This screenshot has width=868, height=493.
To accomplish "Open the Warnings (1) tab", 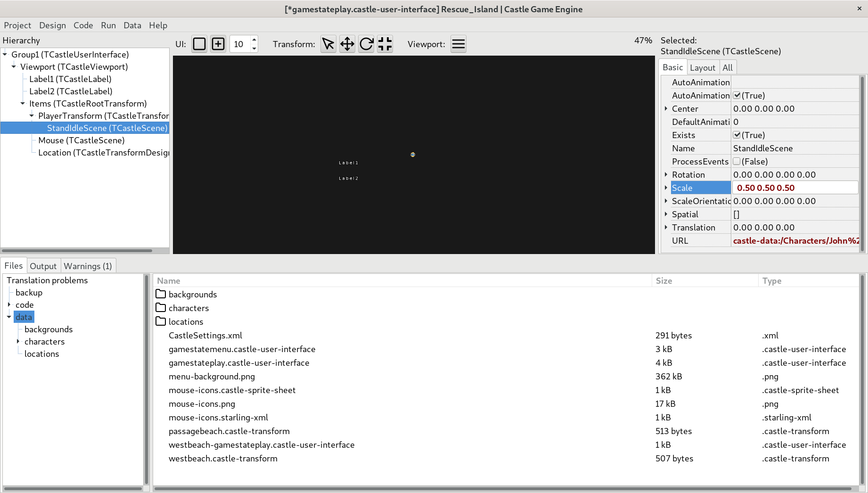I will 88,266.
